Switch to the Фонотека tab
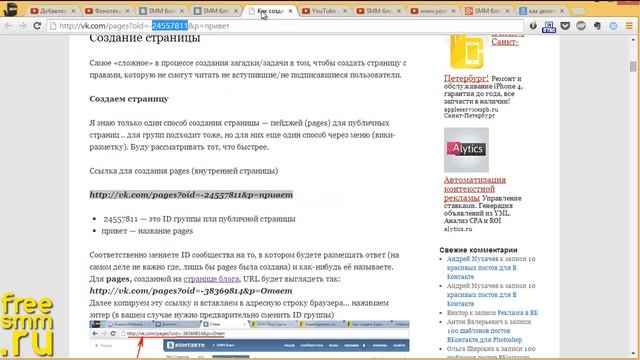640x360 pixels. click(107, 11)
